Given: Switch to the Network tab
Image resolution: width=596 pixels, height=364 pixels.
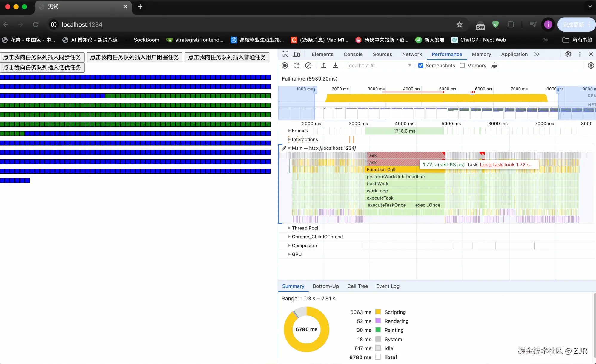Looking at the screenshot, I should (x=412, y=54).
